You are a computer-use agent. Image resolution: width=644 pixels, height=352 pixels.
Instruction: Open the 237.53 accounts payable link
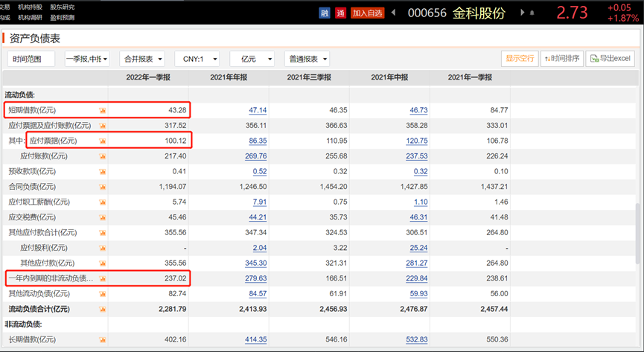tap(417, 156)
